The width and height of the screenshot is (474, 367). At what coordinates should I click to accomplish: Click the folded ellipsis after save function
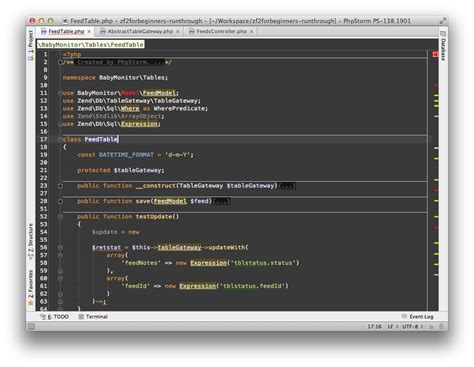coord(222,201)
